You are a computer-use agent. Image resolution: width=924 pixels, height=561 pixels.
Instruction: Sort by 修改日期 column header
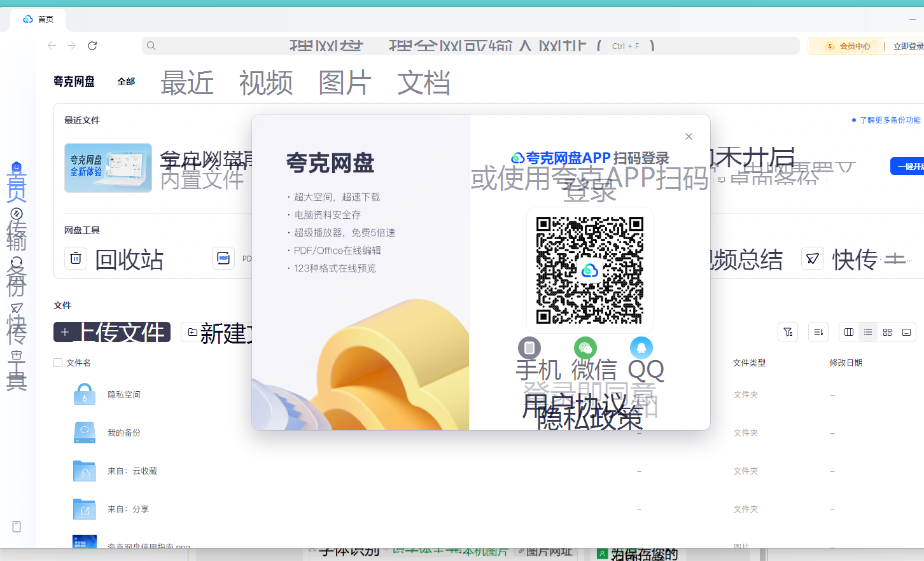pos(846,363)
